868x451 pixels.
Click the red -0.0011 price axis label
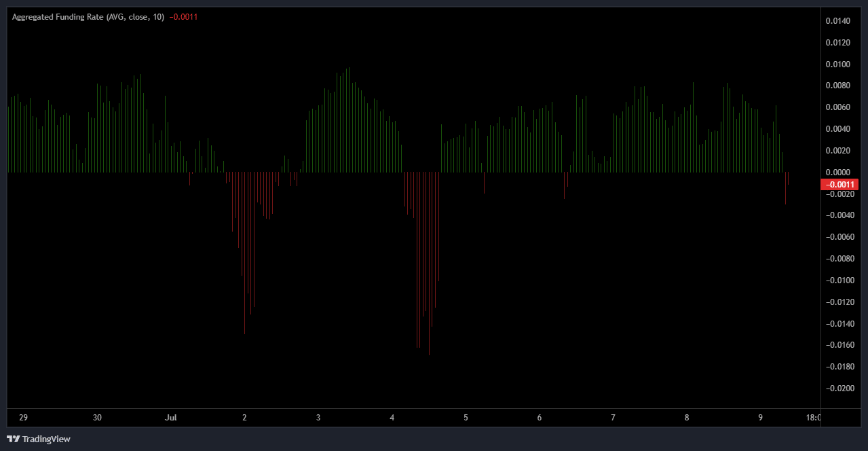(x=839, y=184)
